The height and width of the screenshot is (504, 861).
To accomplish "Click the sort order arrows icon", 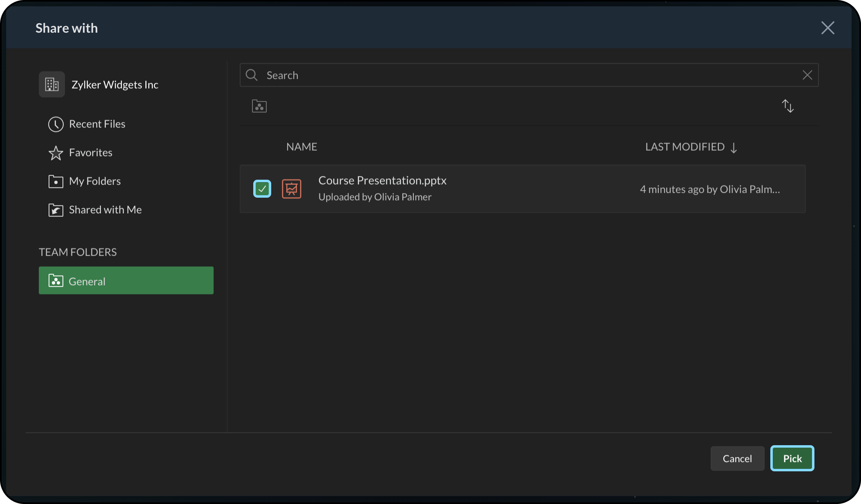I will (x=787, y=106).
